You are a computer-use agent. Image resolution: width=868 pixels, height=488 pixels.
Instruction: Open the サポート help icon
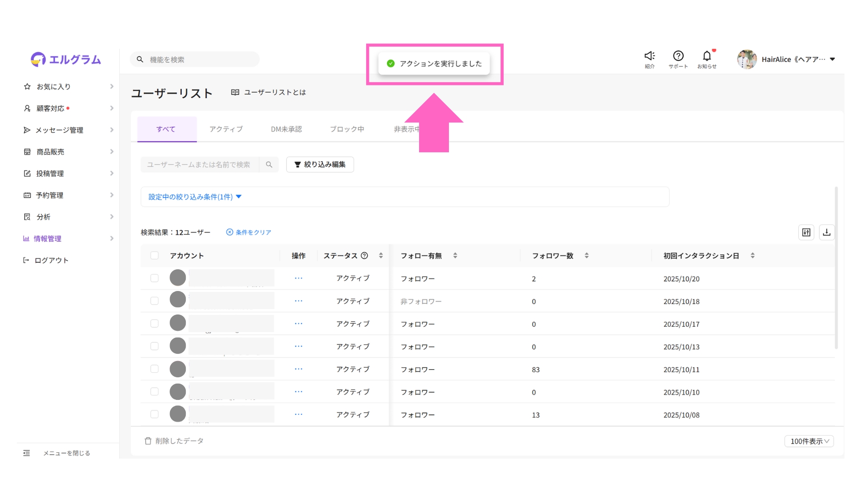click(678, 56)
